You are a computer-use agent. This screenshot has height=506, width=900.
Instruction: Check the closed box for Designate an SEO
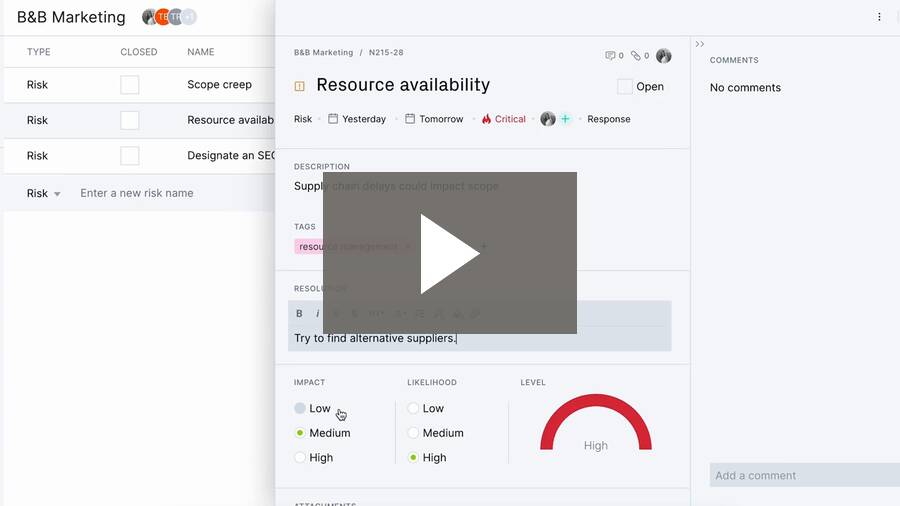click(130, 156)
